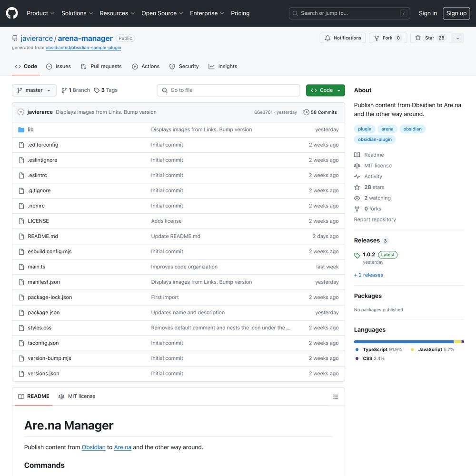Click the JavaScript yellow language dot

coord(412,350)
